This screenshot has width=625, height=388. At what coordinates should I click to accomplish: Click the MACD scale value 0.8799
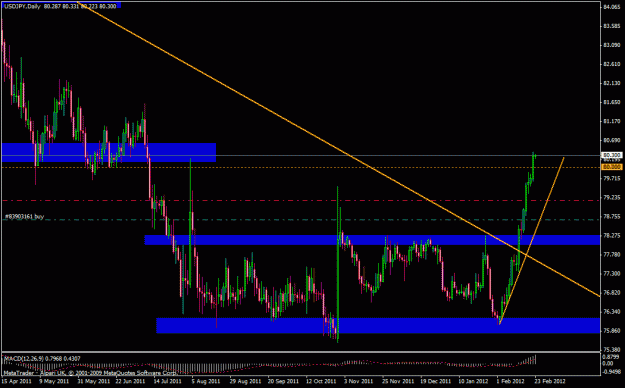coord(612,357)
